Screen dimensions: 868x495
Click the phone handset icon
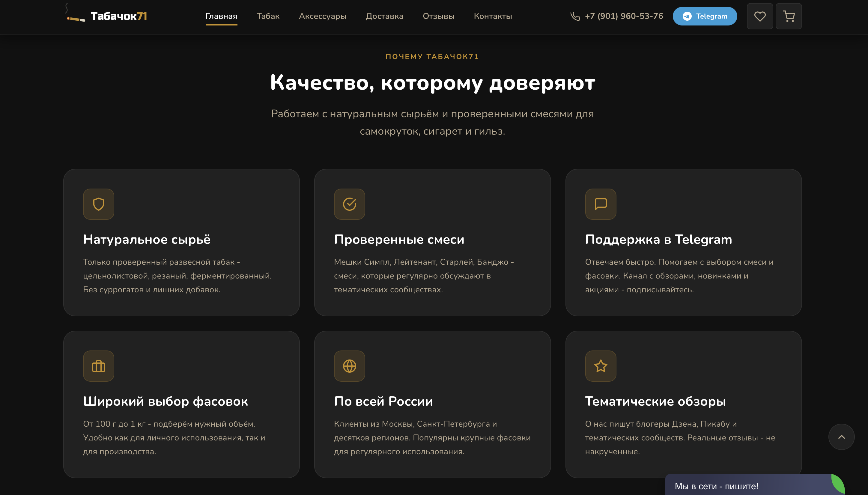(575, 16)
